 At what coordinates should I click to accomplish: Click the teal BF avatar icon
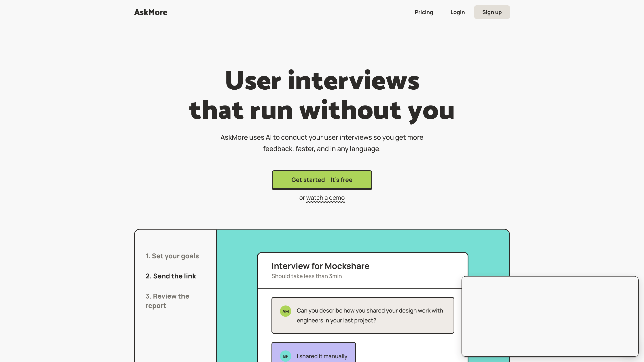coord(285,356)
